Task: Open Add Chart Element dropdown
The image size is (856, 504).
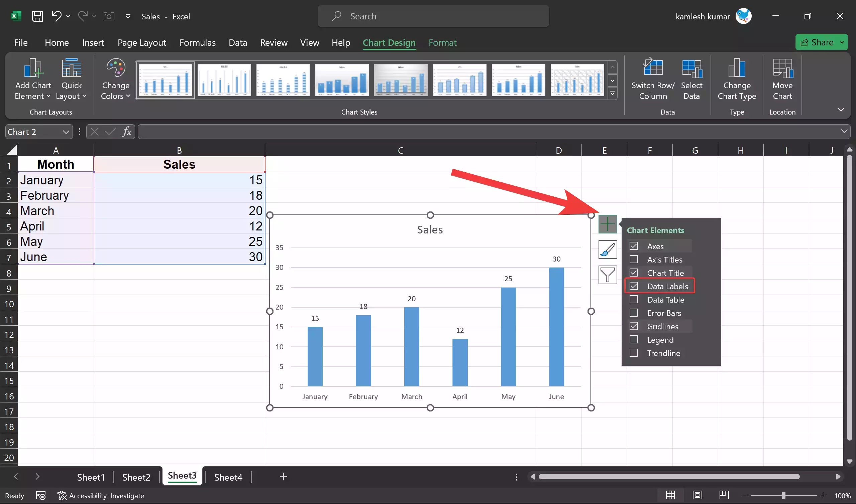Action: (x=33, y=79)
